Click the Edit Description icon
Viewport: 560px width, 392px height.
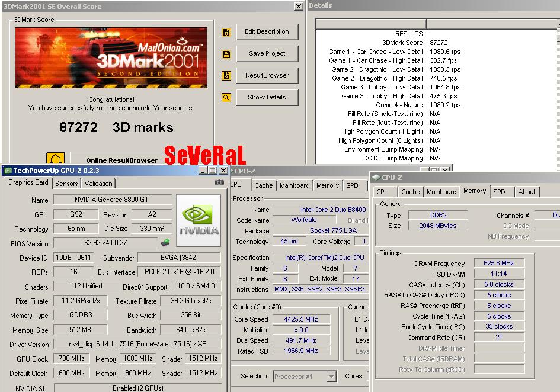pos(226,33)
